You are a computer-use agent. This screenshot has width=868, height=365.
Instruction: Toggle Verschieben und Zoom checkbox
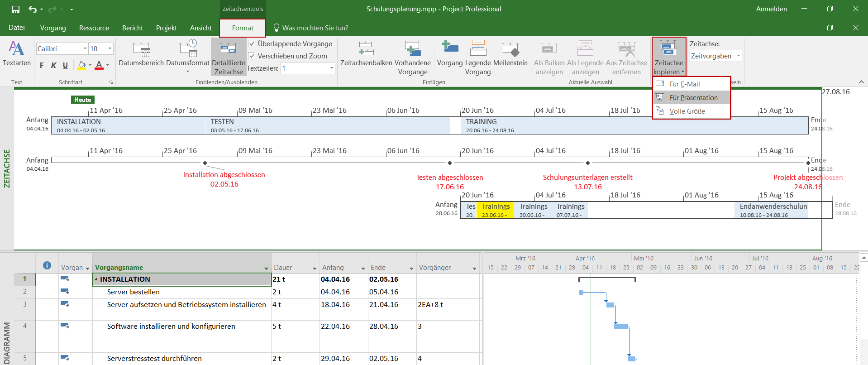point(252,56)
